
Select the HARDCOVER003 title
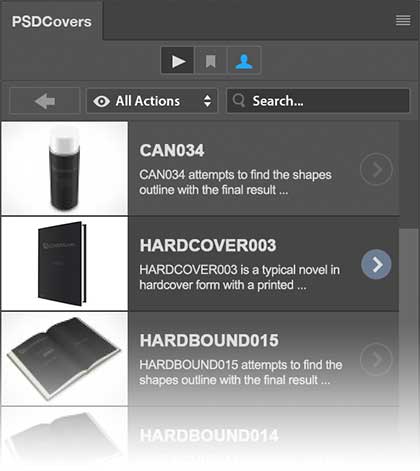[208, 245]
